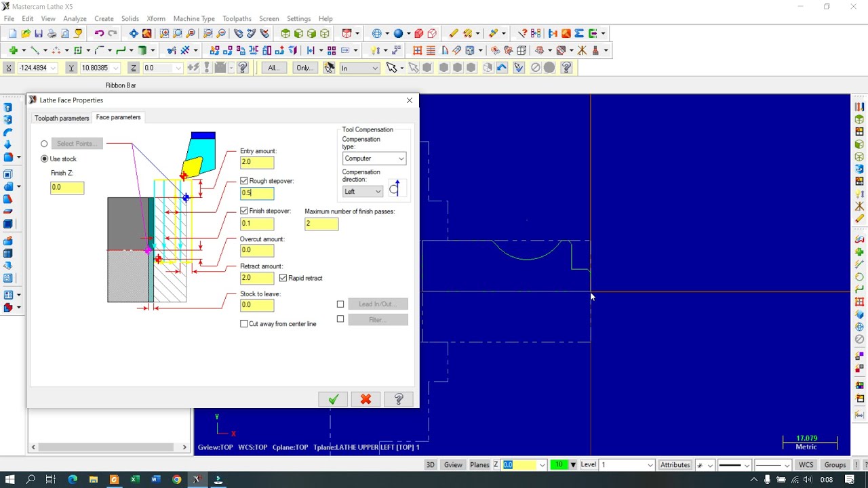This screenshot has width=868, height=488.
Task: Open the Machine Type menu
Action: [194, 18]
